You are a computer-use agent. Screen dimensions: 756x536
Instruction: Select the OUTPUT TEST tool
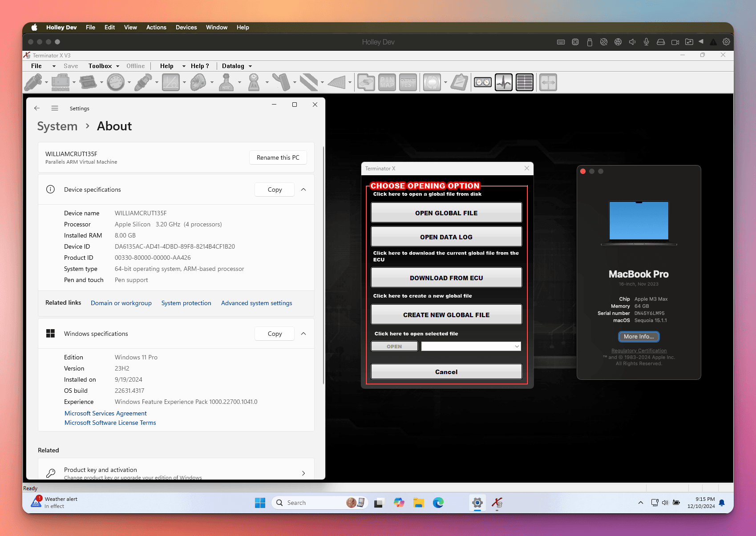click(x=408, y=82)
